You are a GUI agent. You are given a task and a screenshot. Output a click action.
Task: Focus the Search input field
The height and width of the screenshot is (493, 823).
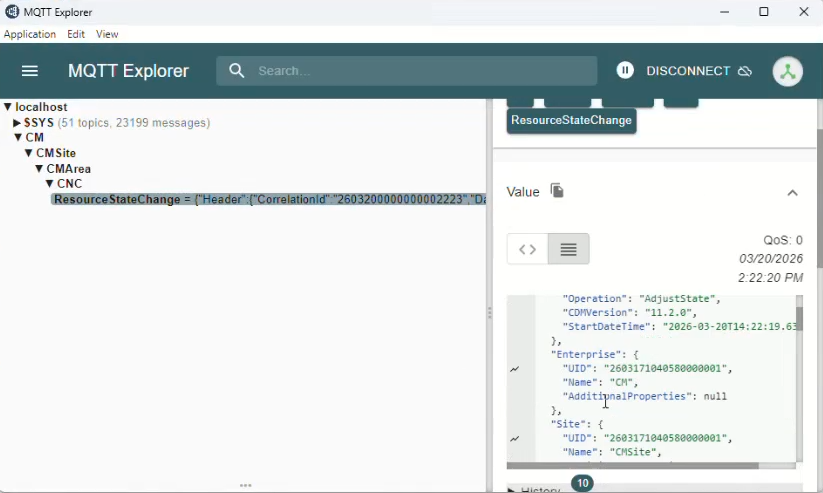(x=420, y=71)
